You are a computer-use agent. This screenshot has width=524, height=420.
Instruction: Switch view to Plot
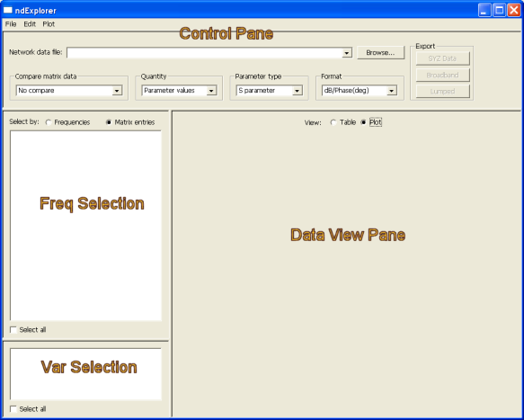[363, 122]
